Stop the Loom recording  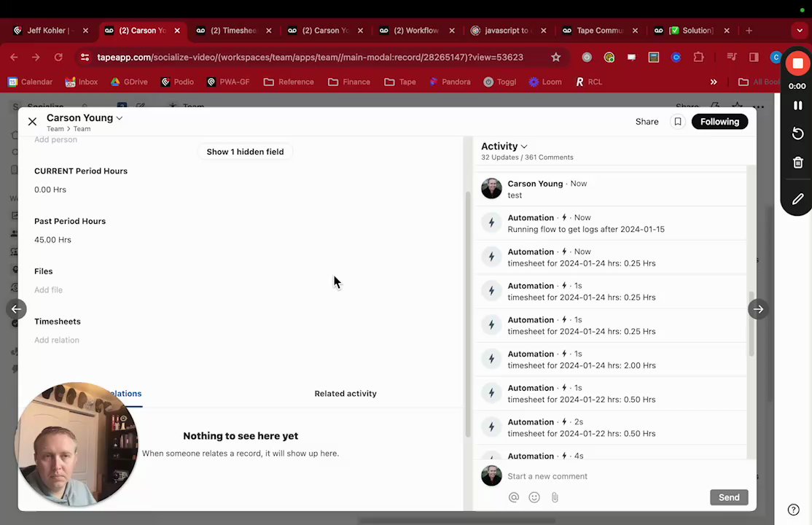pyautogui.click(x=797, y=63)
